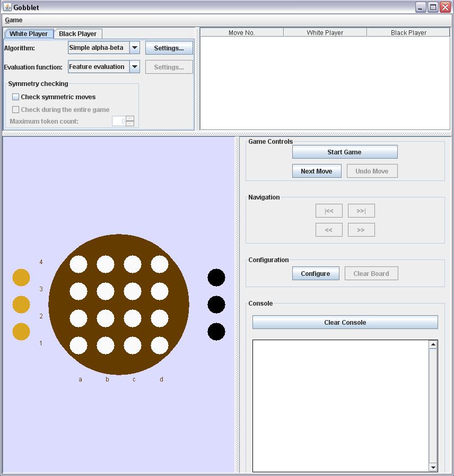Click the Undo Move button
Screen dimensions: 454x476
pos(372,171)
